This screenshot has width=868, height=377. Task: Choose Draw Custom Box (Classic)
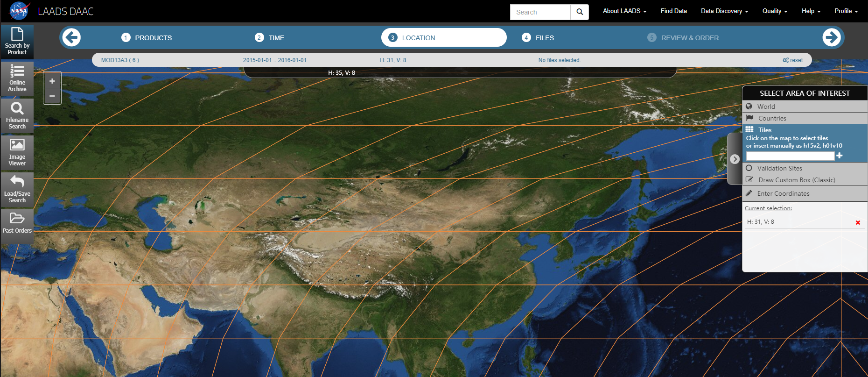pyautogui.click(x=805, y=180)
